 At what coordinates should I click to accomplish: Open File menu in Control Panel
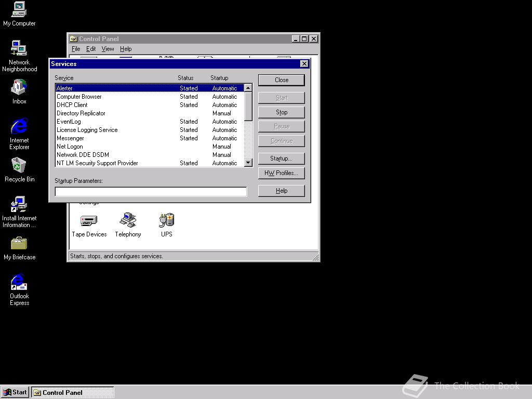[x=76, y=49]
